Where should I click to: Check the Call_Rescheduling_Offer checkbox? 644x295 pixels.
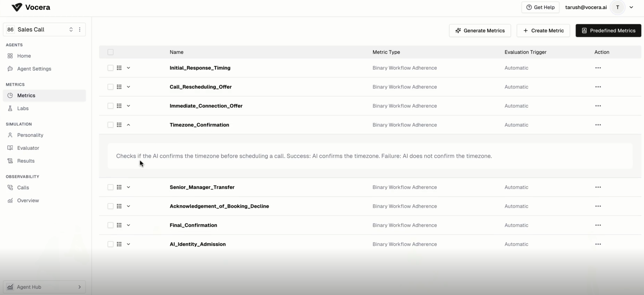click(x=110, y=87)
